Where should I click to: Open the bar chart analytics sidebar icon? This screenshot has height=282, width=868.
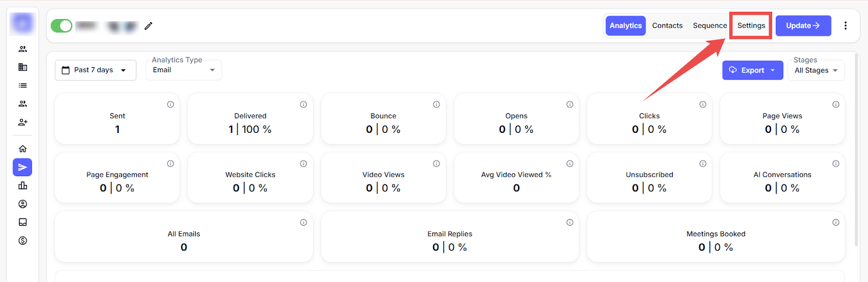(23, 185)
